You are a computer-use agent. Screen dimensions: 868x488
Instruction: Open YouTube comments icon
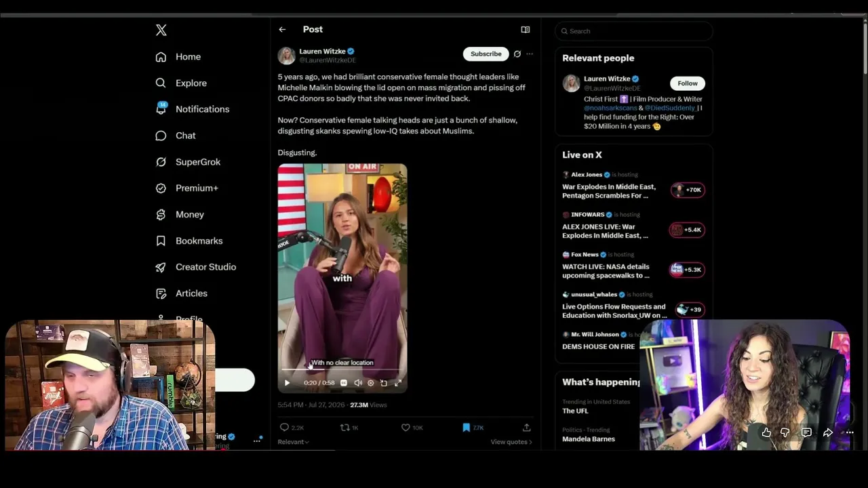point(806,432)
